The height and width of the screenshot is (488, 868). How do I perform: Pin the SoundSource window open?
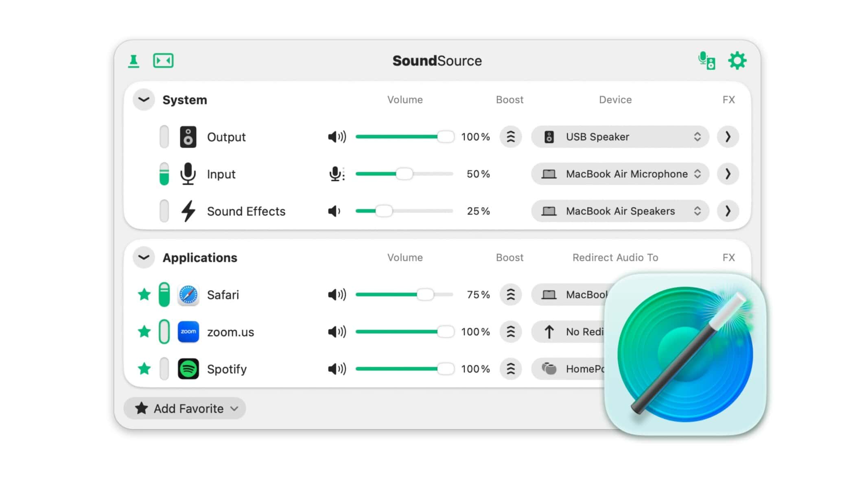133,61
